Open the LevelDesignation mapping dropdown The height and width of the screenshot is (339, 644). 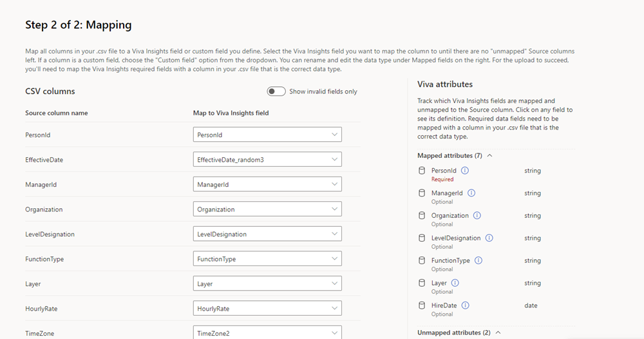tap(267, 234)
